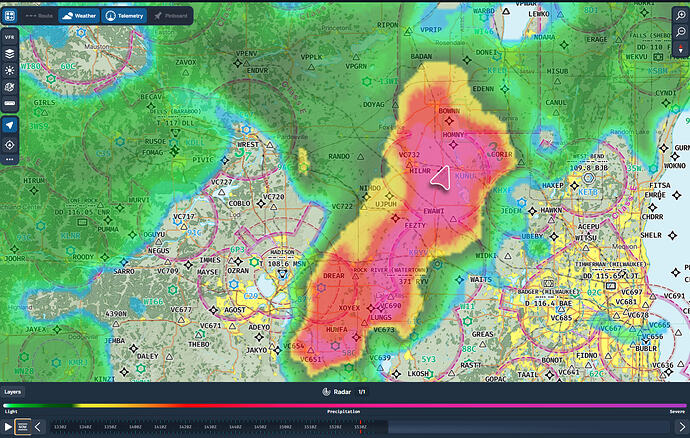Click the white aircraft position marker
This screenshot has width=690, height=438.
pyautogui.click(x=440, y=178)
